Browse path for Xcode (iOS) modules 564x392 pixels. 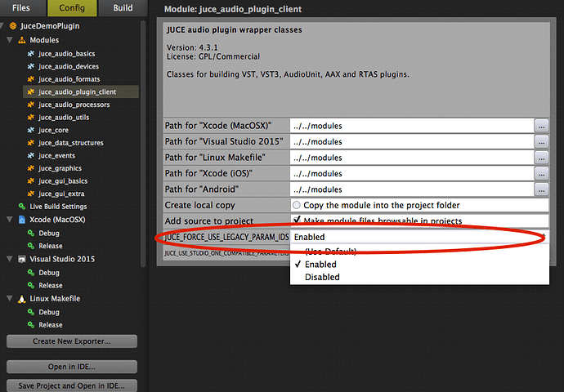click(x=541, y=174)
